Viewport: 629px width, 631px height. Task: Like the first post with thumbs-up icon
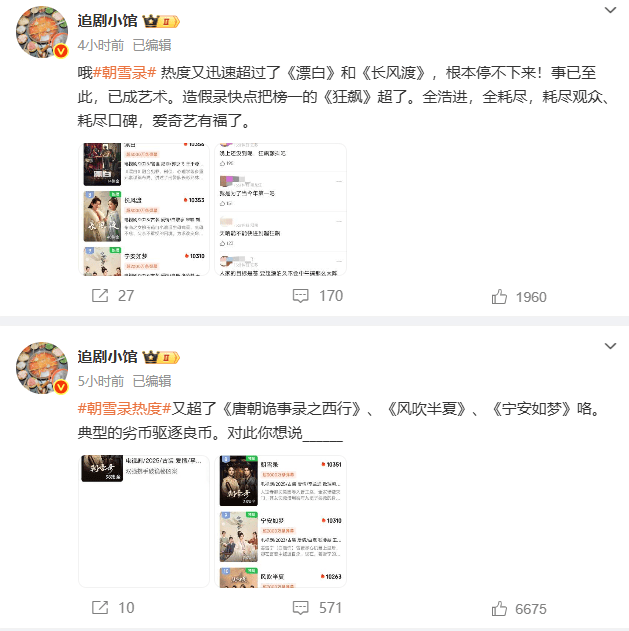499,297
